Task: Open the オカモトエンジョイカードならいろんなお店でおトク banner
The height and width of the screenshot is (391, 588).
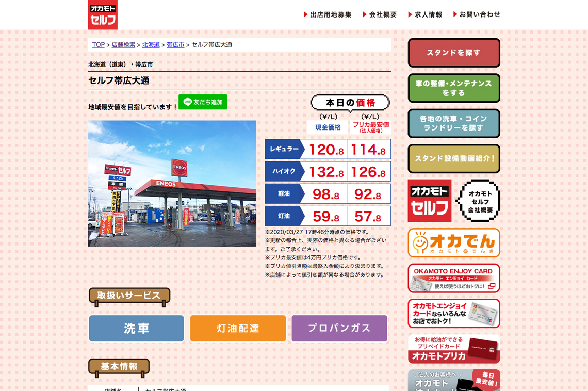Action: (x=454, y=314)
